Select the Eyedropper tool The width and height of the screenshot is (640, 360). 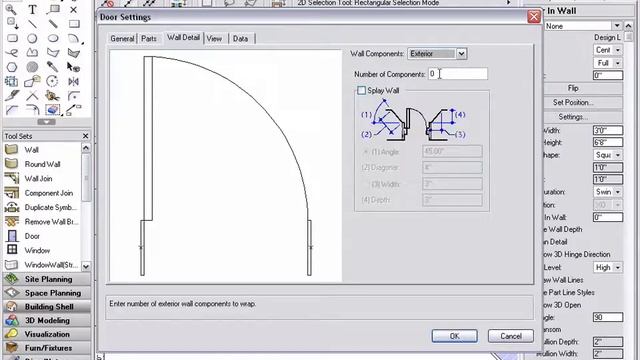pyautogui.click(x=53, y=67)
